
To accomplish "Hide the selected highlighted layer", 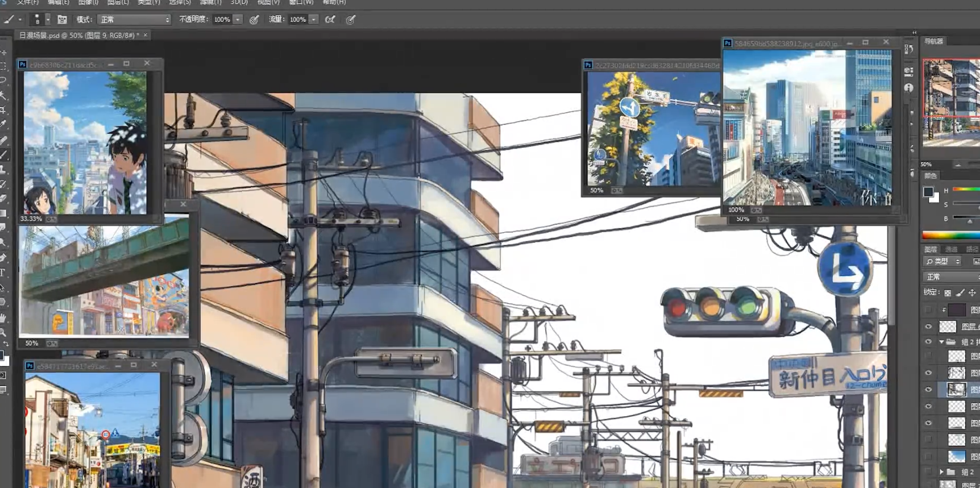I will click(x=928, y=389).
